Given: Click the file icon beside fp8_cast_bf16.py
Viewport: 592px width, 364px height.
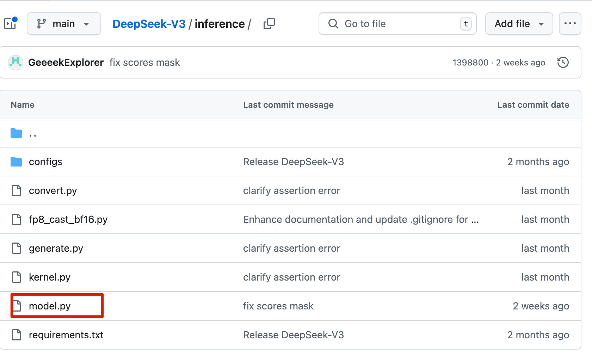Looking at the screenshot, I should pyautogui.click(x=17, y=219).
